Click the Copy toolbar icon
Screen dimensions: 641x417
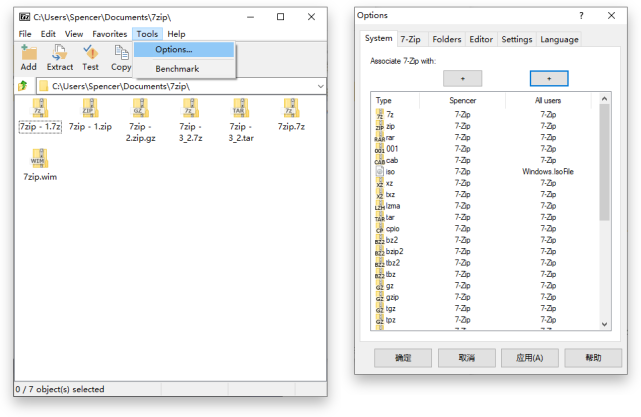pos(121,52)
